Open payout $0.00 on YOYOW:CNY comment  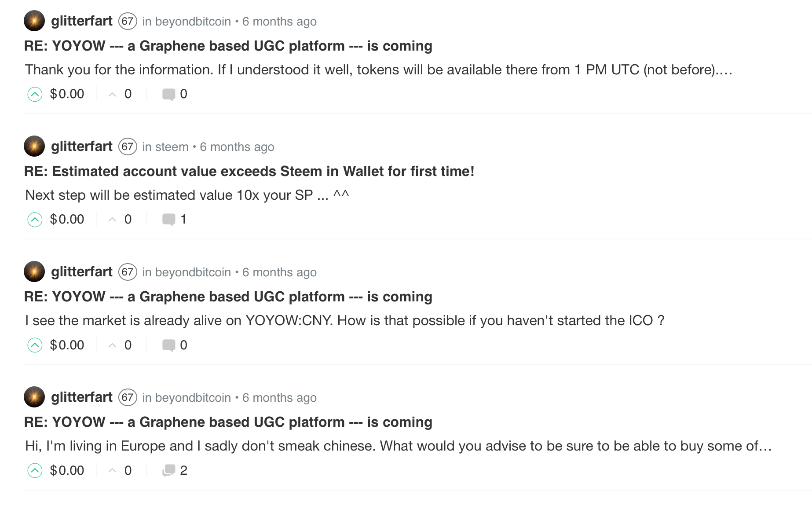[67, 345]
